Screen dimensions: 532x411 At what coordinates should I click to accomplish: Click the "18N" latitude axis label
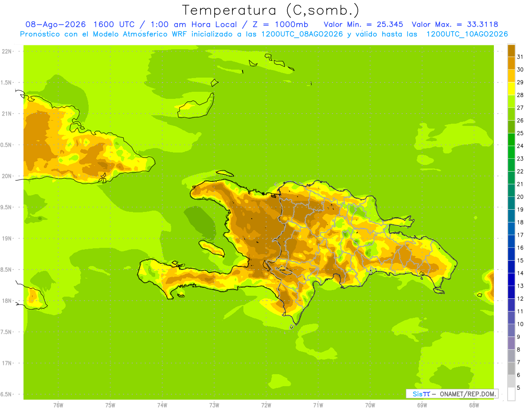[x=7, y=301]
